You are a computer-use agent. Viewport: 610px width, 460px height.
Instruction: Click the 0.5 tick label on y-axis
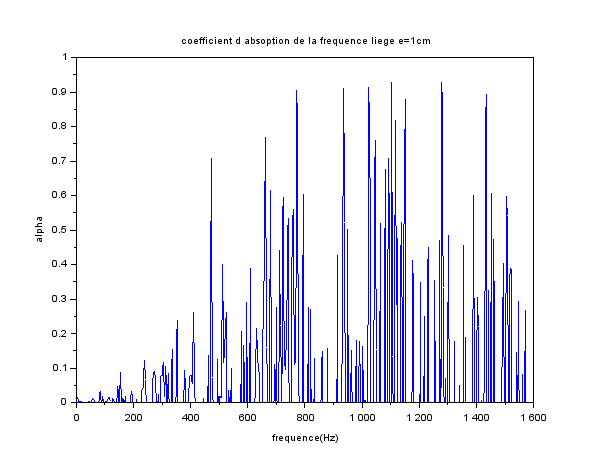coord(62,230)
